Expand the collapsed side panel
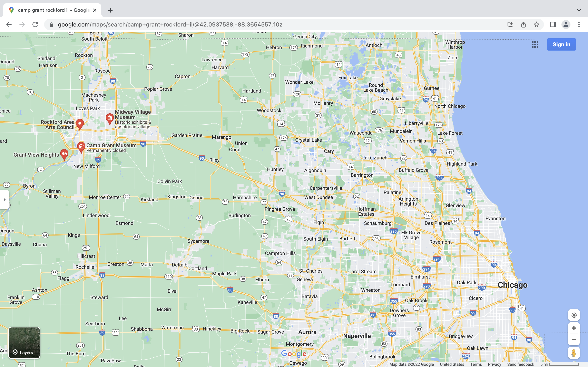588x367 pixels. pos(4,200)
